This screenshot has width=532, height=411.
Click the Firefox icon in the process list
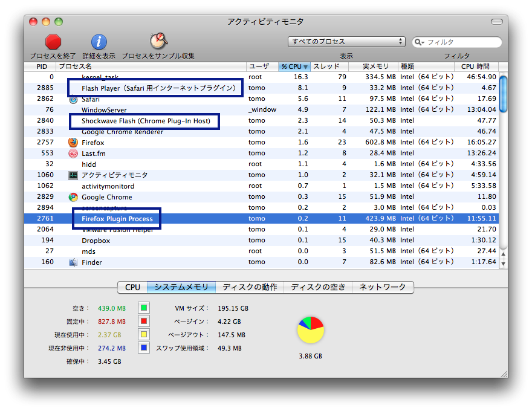pos(73,143)
